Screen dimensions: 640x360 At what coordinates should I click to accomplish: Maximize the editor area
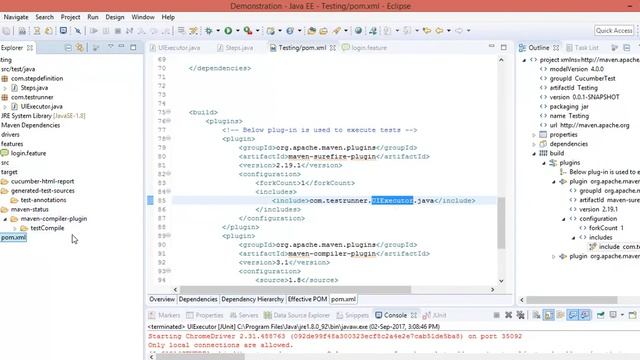[x=504, y=47]
